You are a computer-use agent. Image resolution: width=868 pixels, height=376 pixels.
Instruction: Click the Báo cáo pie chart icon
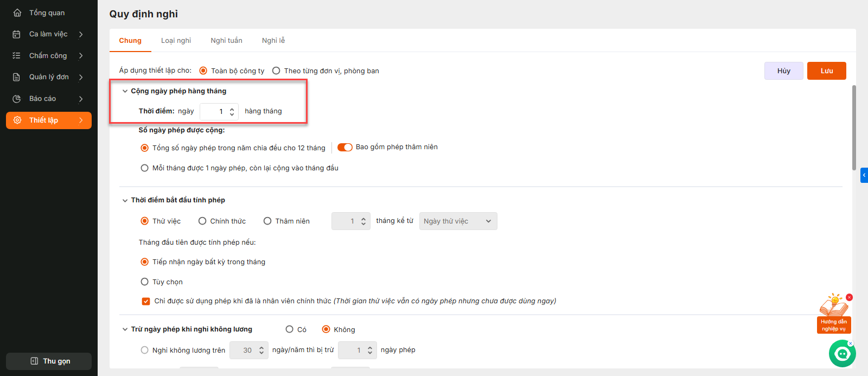[17, 99]
